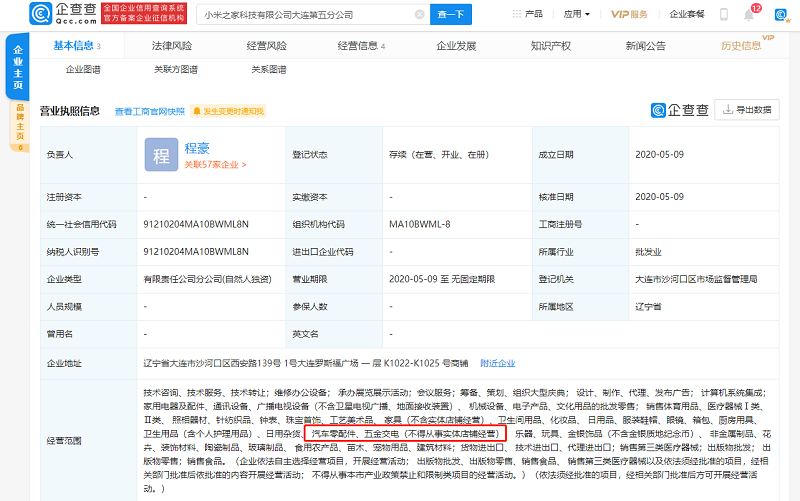This screenshot has height=501, width=800.
Task: Open 关系图谱 sub-tab
Action: pos(268,69)
